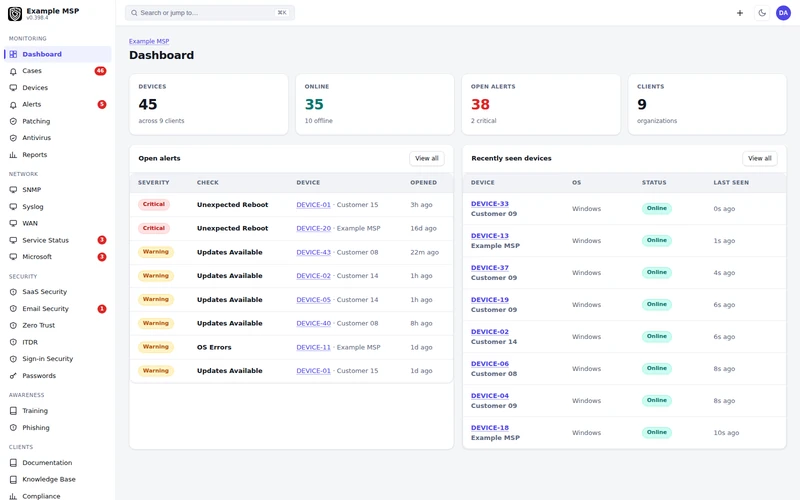Screen dimensions: 800x500
Task: Click the red 46 badge on Cases
Action: coord(101,71)
